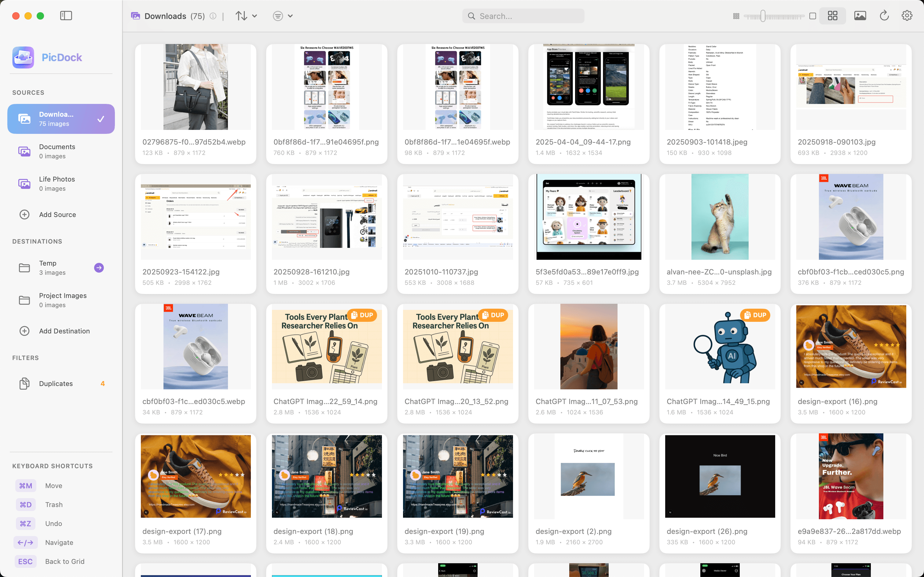
Task: Switch to single-image view toggle
Action: point(813,16)
